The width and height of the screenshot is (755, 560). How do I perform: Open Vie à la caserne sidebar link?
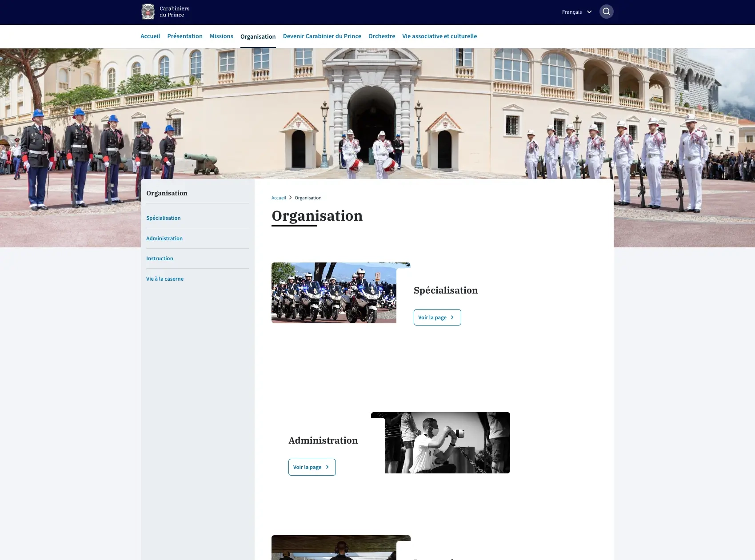click(165, 279)
